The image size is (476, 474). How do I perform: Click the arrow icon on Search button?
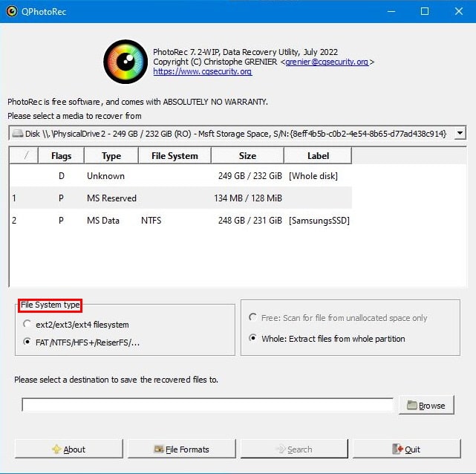tap(281, 449)
